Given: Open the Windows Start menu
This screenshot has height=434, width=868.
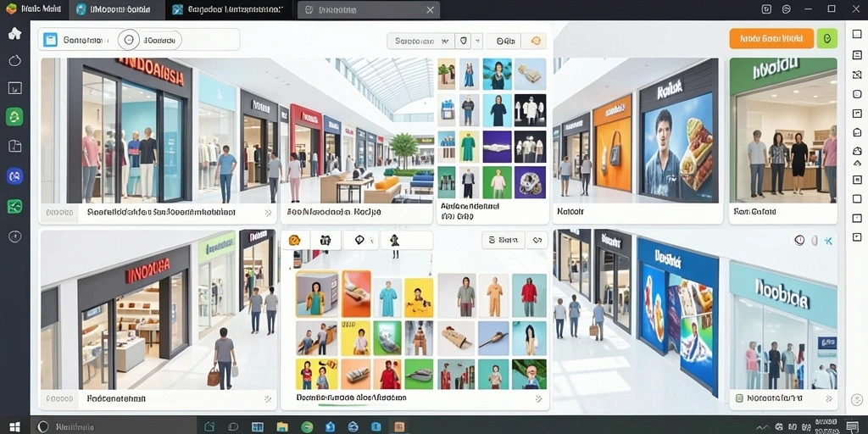Looking at the screenshot, I should pyautogui.click(x=15, y=427).
